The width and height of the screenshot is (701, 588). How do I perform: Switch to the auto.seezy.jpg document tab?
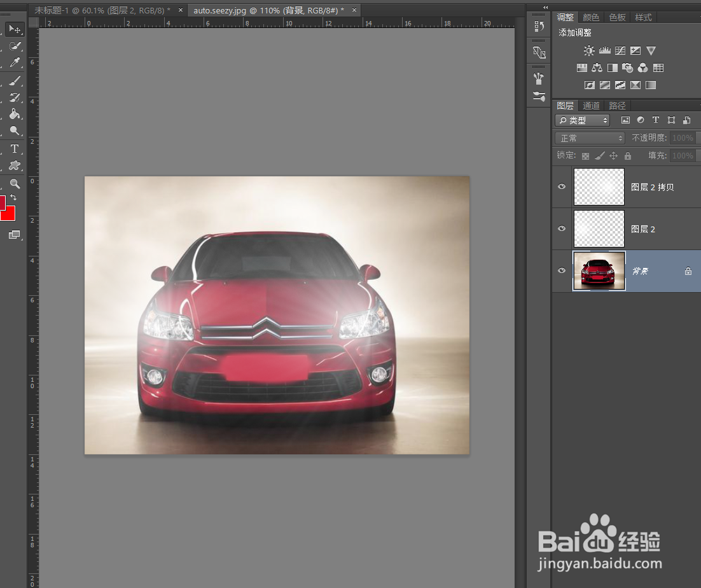coord(268,10)
